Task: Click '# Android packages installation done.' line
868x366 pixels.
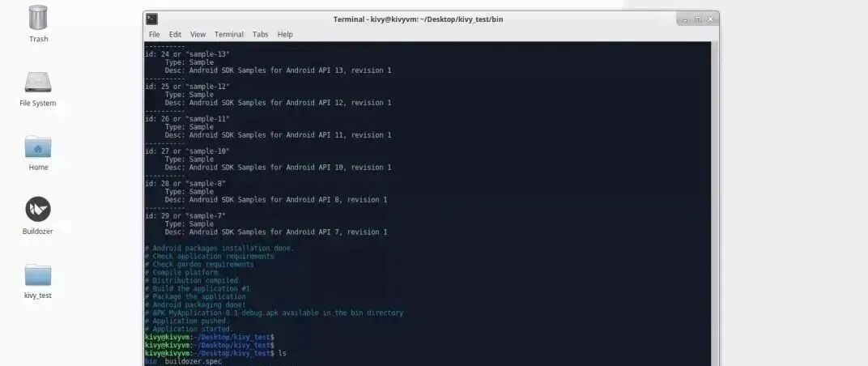Action: click(219, 248)
